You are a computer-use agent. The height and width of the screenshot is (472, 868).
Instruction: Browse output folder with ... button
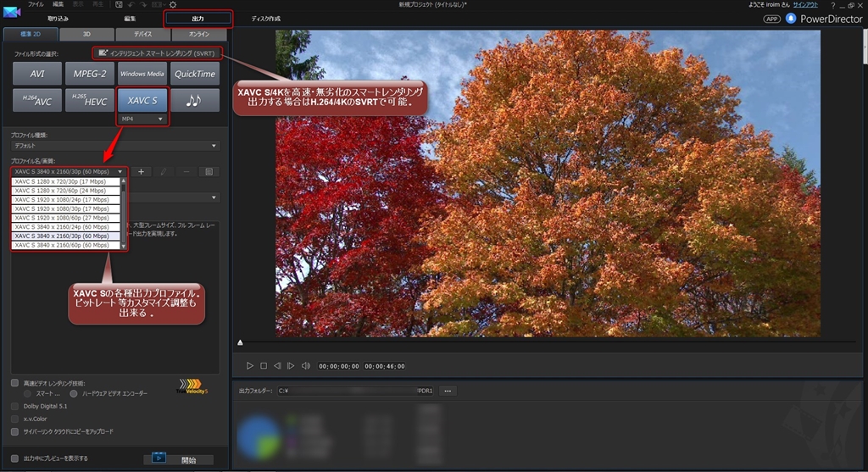pyautogui.click(x=448, y=391)
